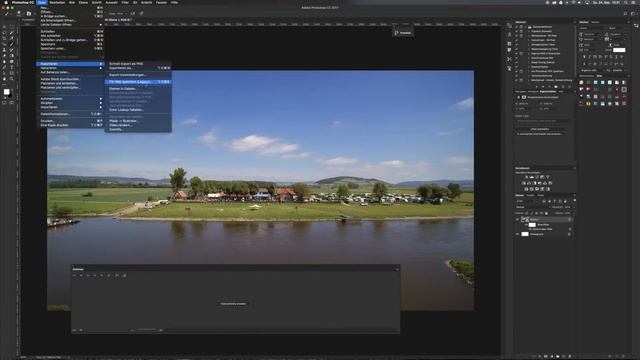Add a Hue/Saturation adjustment layer

point(523,183)
